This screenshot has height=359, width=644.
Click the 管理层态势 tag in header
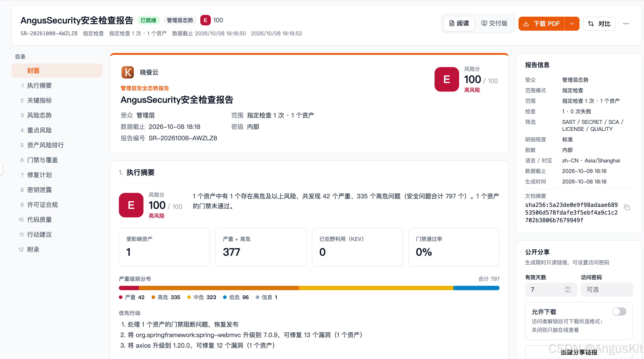coord(180,20)
